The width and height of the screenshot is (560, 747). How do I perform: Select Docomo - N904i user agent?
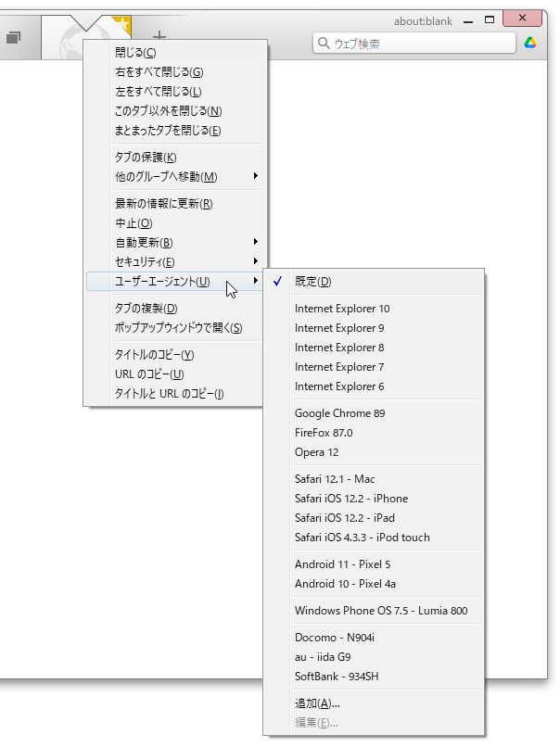[x=373, y=638]
